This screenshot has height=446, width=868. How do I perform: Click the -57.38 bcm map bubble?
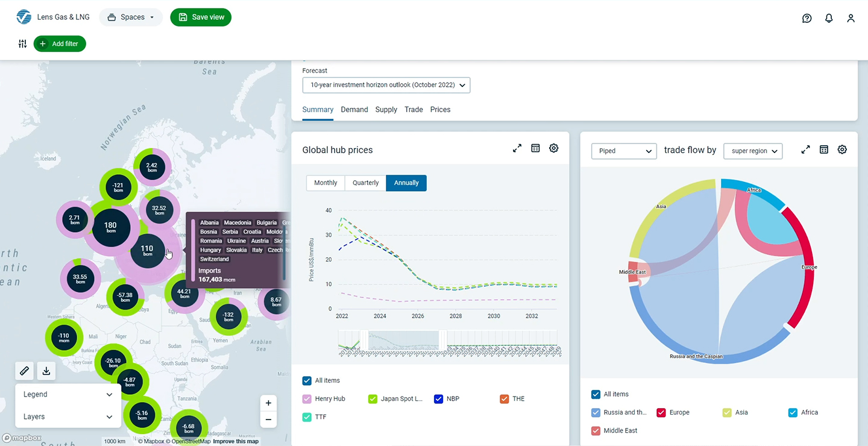125,297
